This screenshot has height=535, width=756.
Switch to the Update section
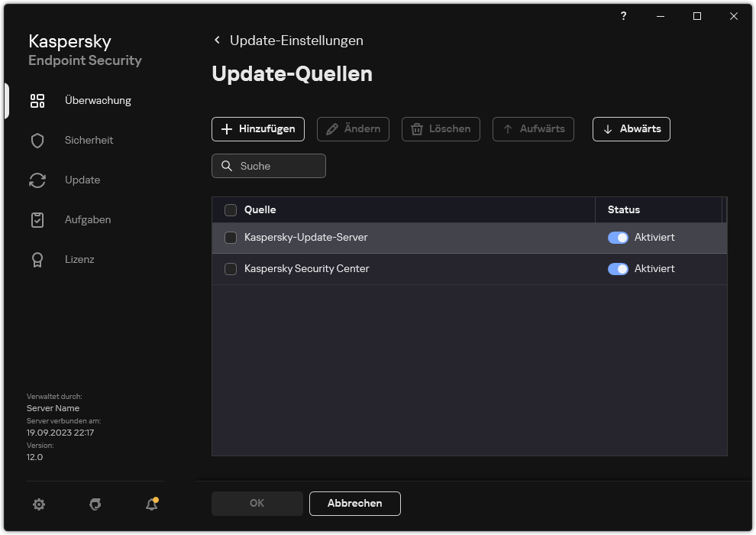click(x=82, y=180)
